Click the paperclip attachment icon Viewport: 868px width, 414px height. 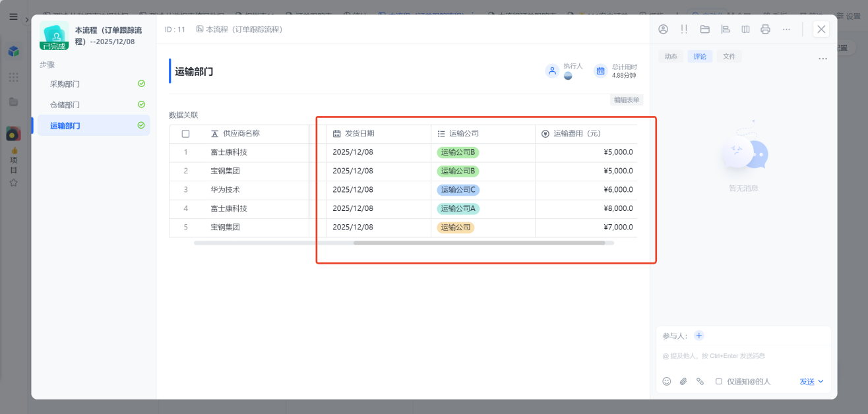[683, 381]
